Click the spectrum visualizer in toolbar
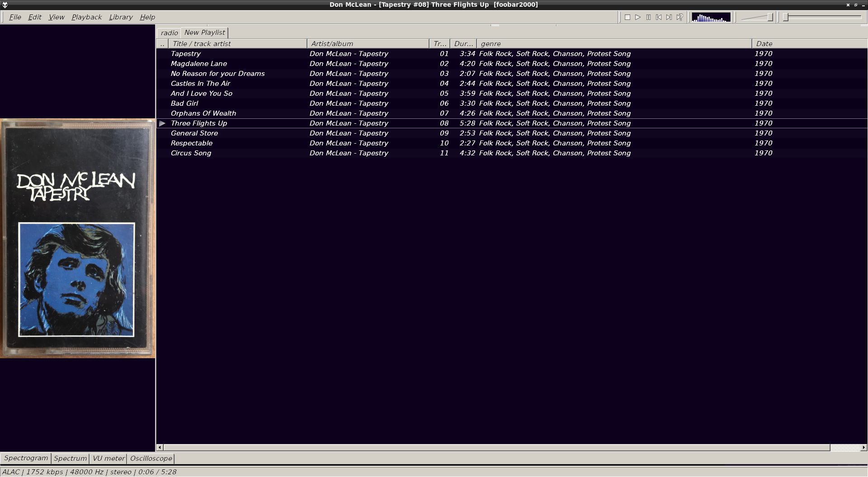Screen dimensions: 868x477 point(711,17)
